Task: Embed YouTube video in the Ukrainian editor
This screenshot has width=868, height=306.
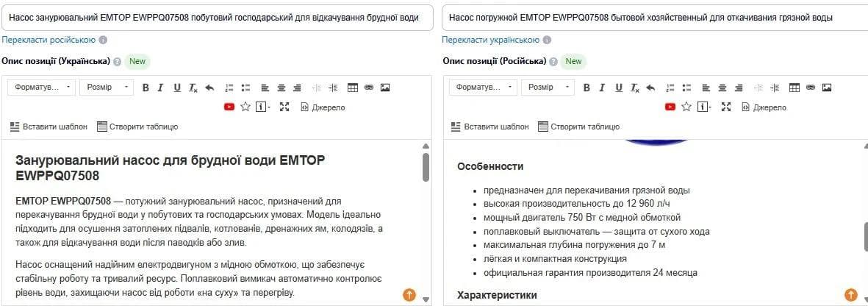Action: click(229, 107)
